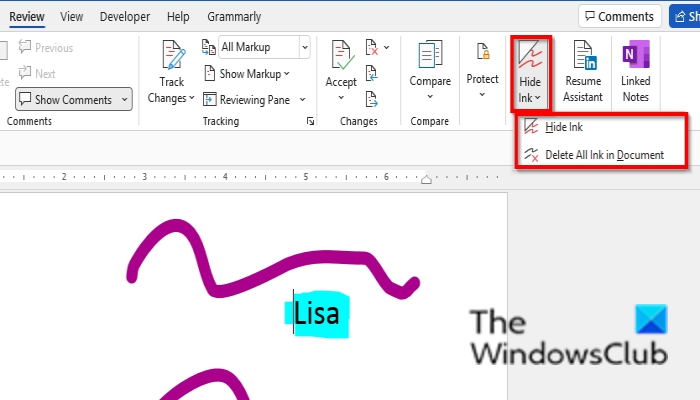
Task: Launch the Tracking group dialog launcher
Action: pos(310,121)
